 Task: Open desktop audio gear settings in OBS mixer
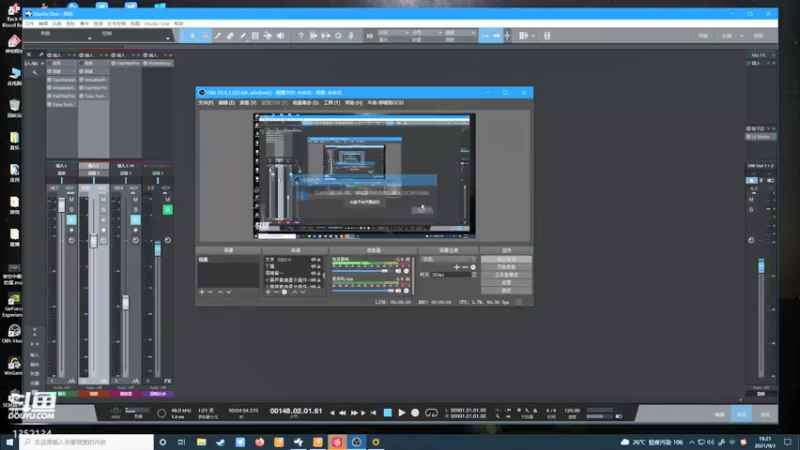[x=407, y=271]
